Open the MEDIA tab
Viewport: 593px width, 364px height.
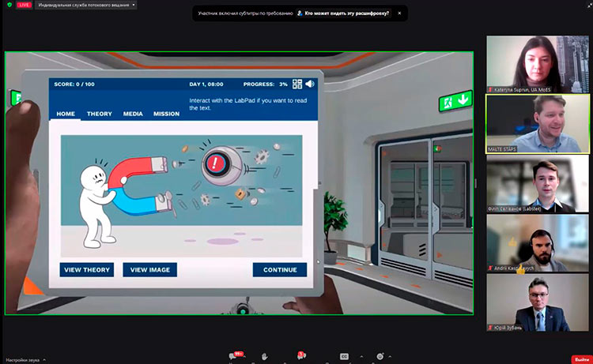[x=133, y=114]
